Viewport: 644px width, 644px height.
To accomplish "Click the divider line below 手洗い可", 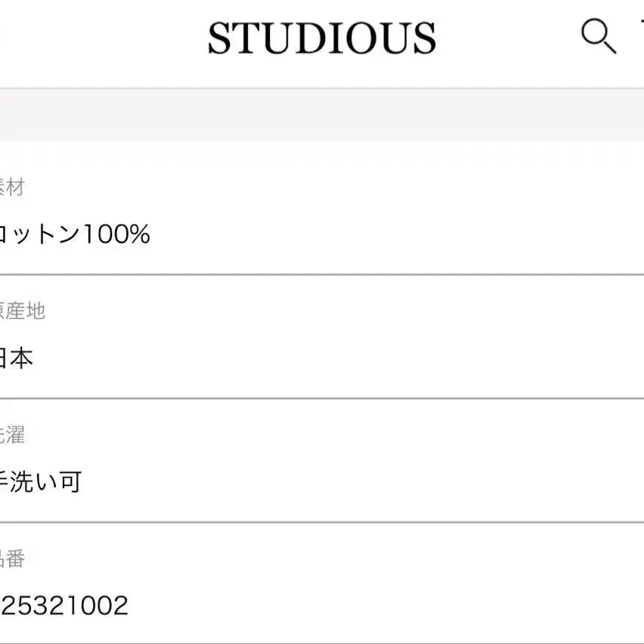I will click(322, 522).
